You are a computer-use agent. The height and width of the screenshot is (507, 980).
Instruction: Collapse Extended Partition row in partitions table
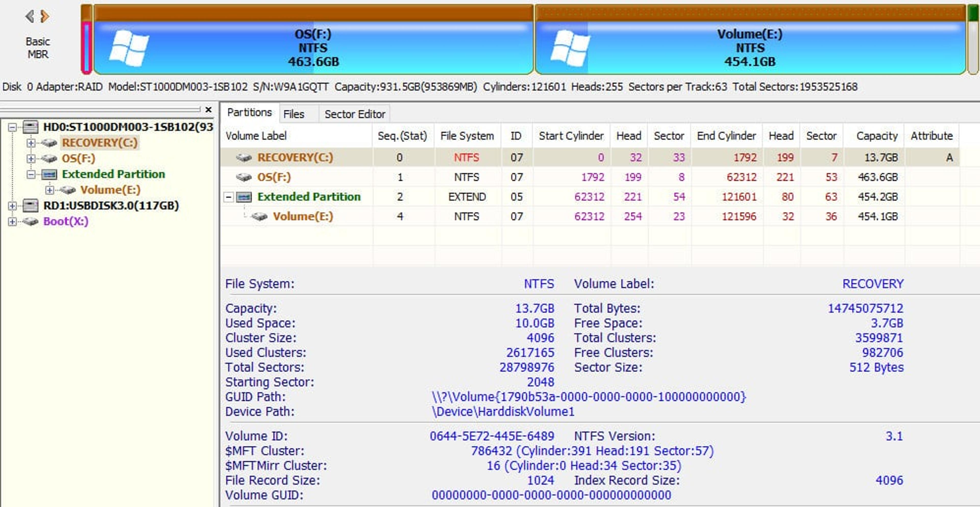(x=228, y=197)
